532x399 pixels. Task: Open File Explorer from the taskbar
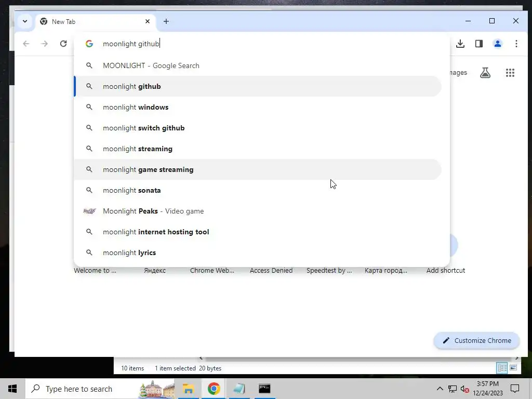(188, 389)
